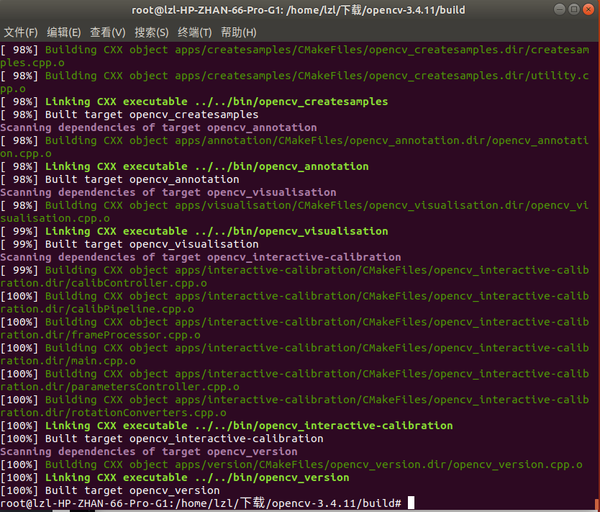Click the shell prompt cursor block
The height and width of the screenshot is (512, 600).
point(411,502)
